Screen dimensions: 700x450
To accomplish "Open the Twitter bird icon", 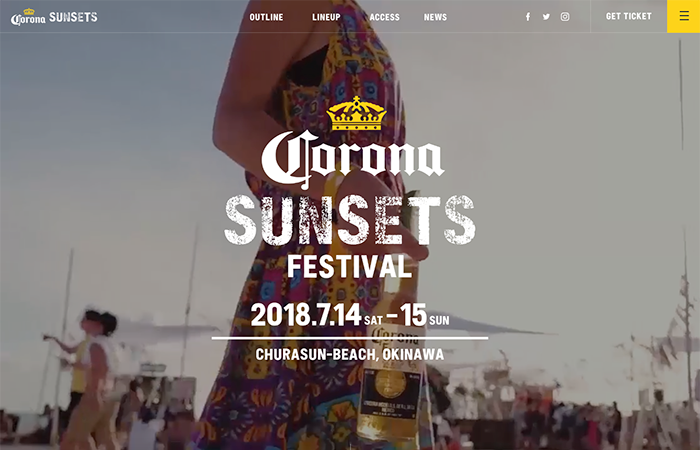I will pyautogui.click(x=546, y=17).
